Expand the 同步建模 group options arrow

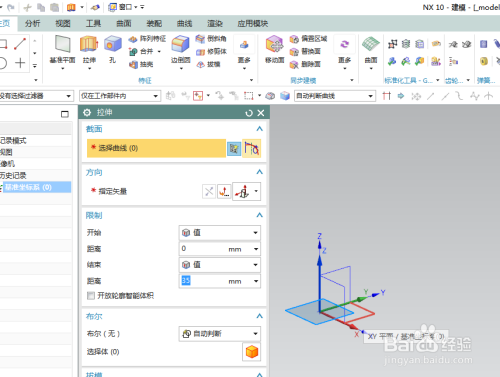[352, 80]
